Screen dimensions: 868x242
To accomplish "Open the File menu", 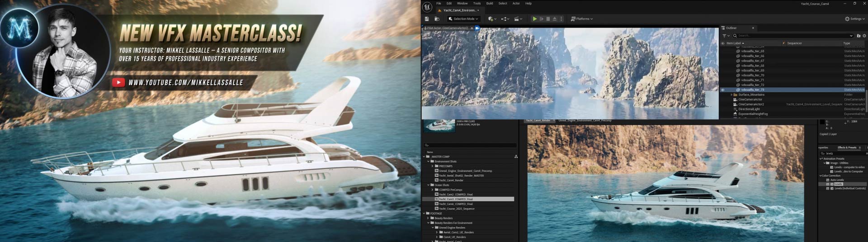I will click(x=439, y=4).
